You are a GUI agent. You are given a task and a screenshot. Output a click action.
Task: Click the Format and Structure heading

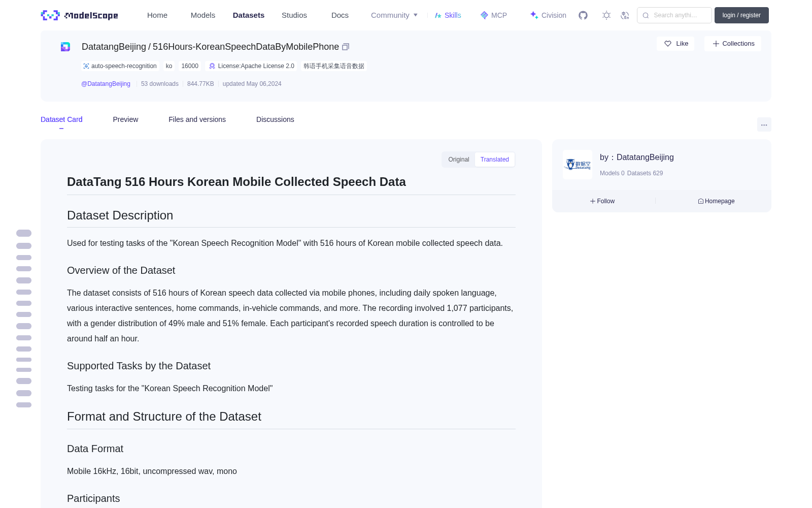pos(164,417)
